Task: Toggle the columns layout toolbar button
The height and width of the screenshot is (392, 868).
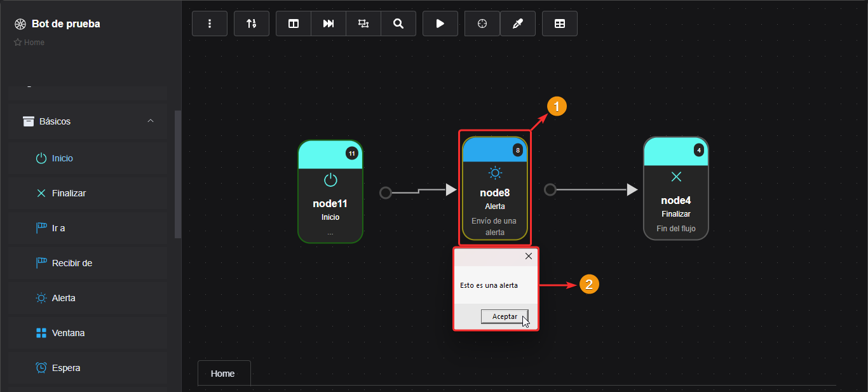Action: pos(294,24)
